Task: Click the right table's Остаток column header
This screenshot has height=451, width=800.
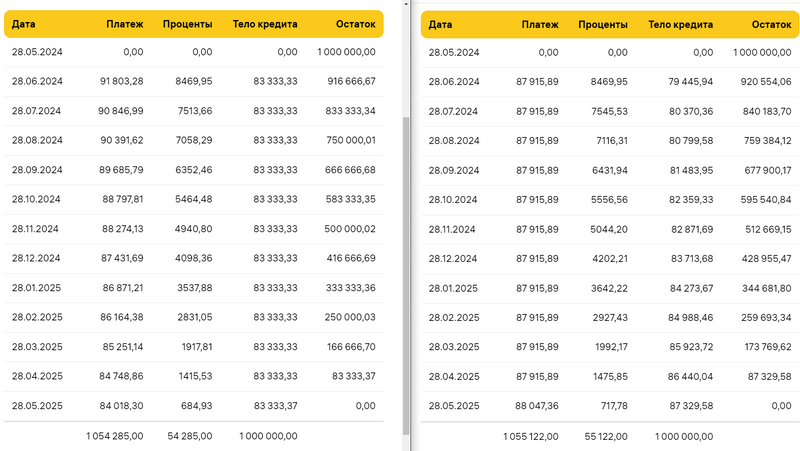Action: tap(769, 24)
